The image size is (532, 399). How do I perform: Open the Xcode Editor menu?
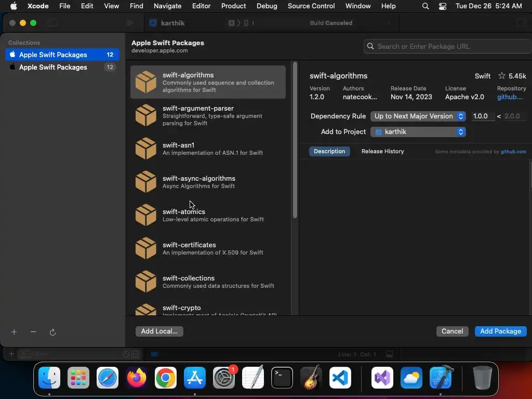201,6
